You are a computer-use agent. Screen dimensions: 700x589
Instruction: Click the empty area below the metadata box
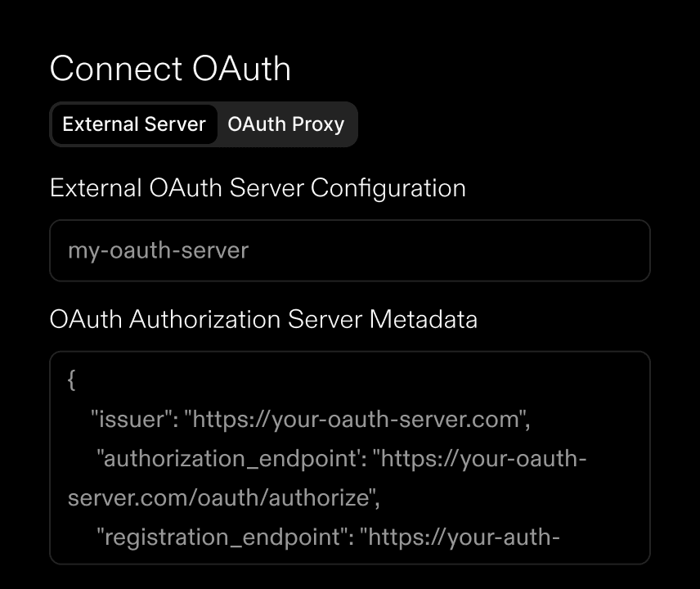350,579
